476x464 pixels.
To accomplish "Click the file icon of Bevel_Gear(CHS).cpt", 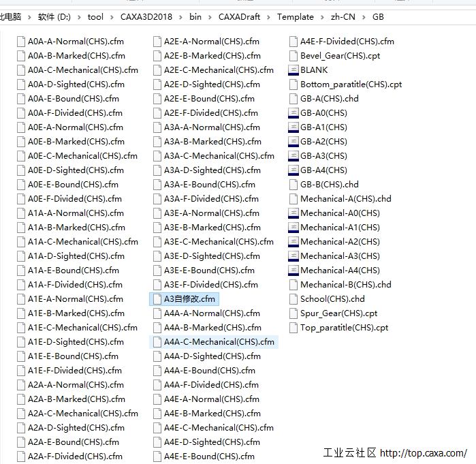I will [x=293, y=56].
